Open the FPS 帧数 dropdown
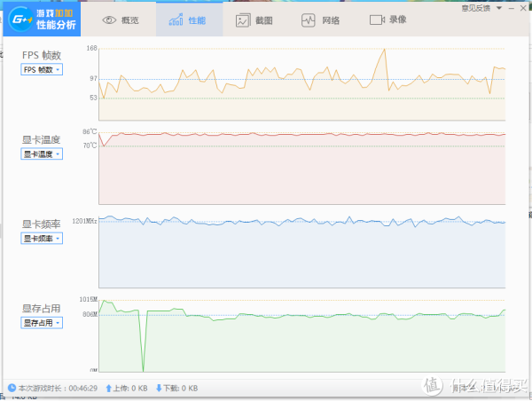Image resolution: width=532 pixels, height=401 pixels. click(42, 69)
